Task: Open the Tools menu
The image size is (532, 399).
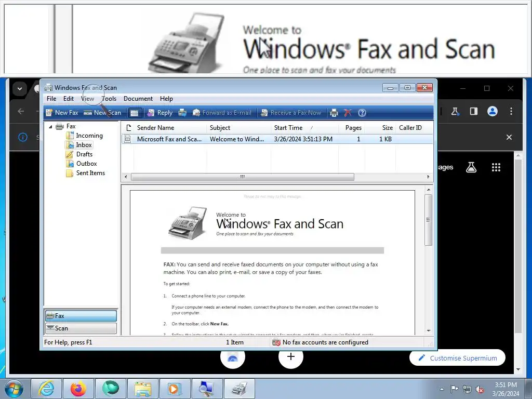Action: [109, 99]
